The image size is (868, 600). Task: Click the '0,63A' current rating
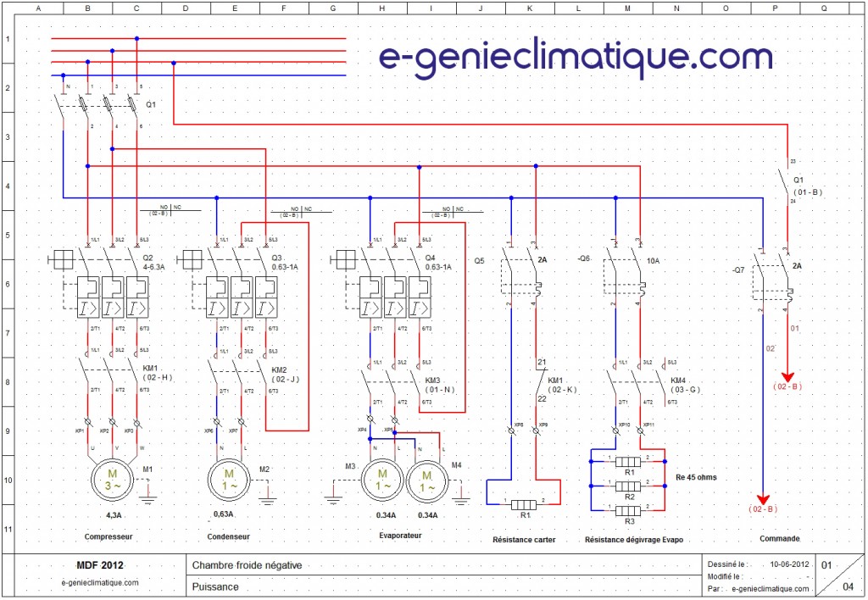(224, 514)
